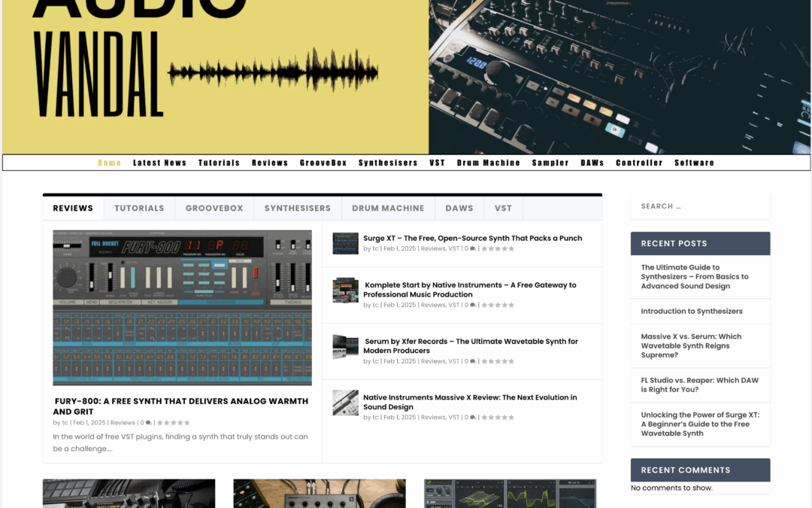Switch to the TUTORIALS tab

coord(139,208)
